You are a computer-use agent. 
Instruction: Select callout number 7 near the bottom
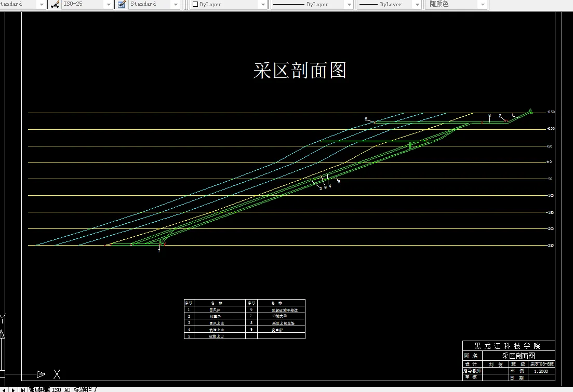click(x=159, y=251)
